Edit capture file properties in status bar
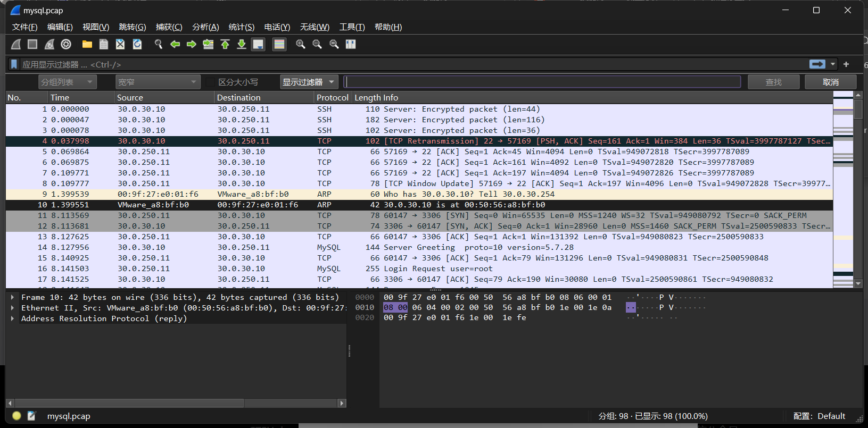Screen dimensions: 868x428 coord(31,416)
